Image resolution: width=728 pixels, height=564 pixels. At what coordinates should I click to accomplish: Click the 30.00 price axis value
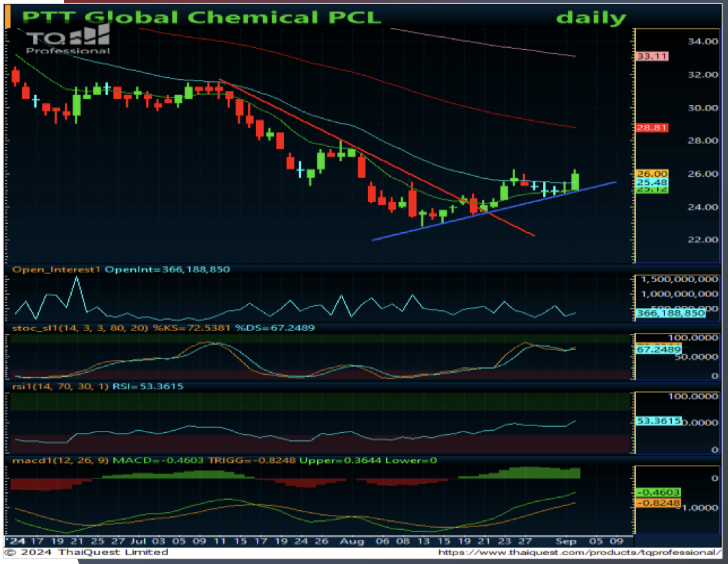pyautogui.click(x=703, y=108)
